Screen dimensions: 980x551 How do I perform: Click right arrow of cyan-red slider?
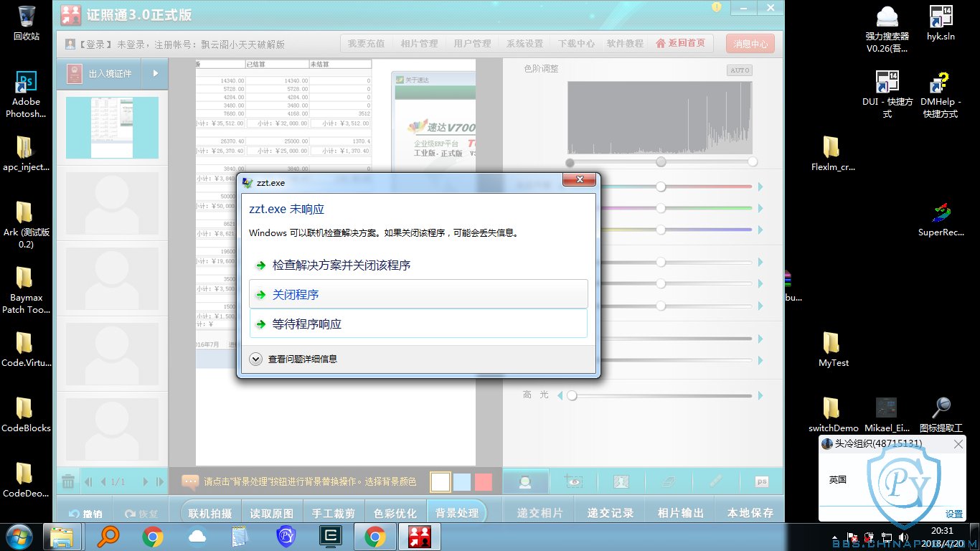[760, 187]
